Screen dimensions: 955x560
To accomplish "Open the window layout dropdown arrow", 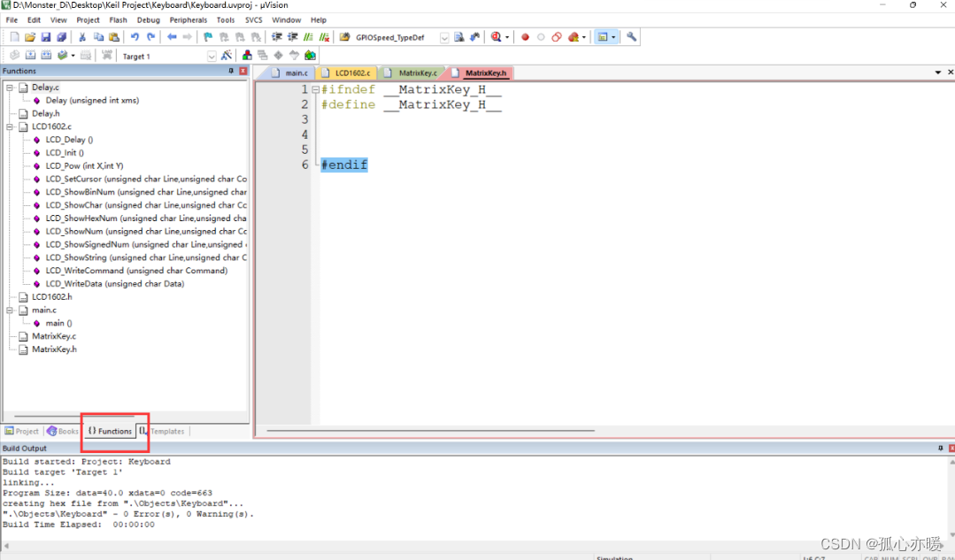I will (612, 38).
